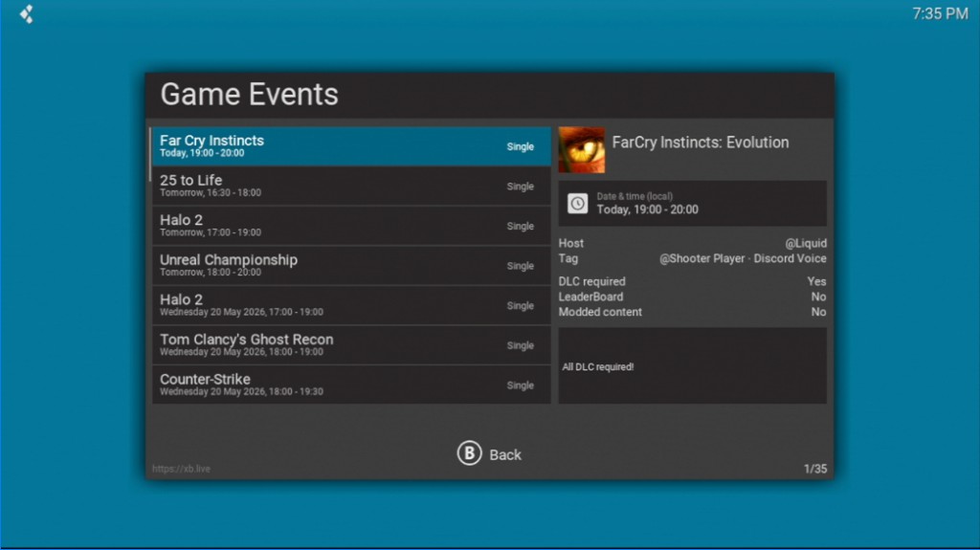Click the @Liquid host name
This screenshot has width=980, height=550.
[x=806, y=243]
